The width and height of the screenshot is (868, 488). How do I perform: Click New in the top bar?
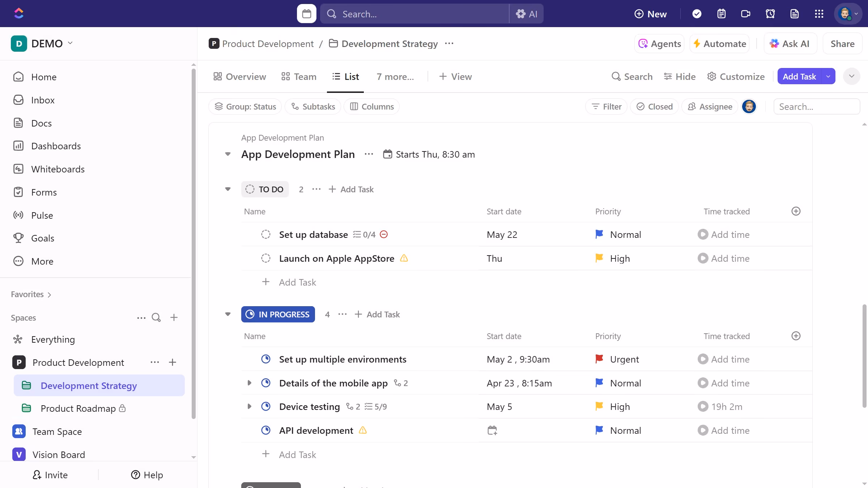pos(650,14)
